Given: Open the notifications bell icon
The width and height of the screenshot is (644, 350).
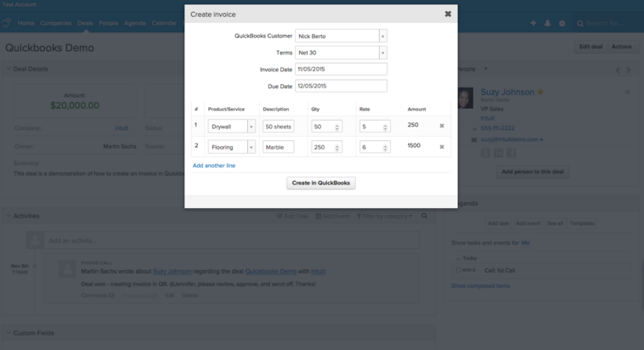Looking at the screenshot, I should [x=547, y=23].
